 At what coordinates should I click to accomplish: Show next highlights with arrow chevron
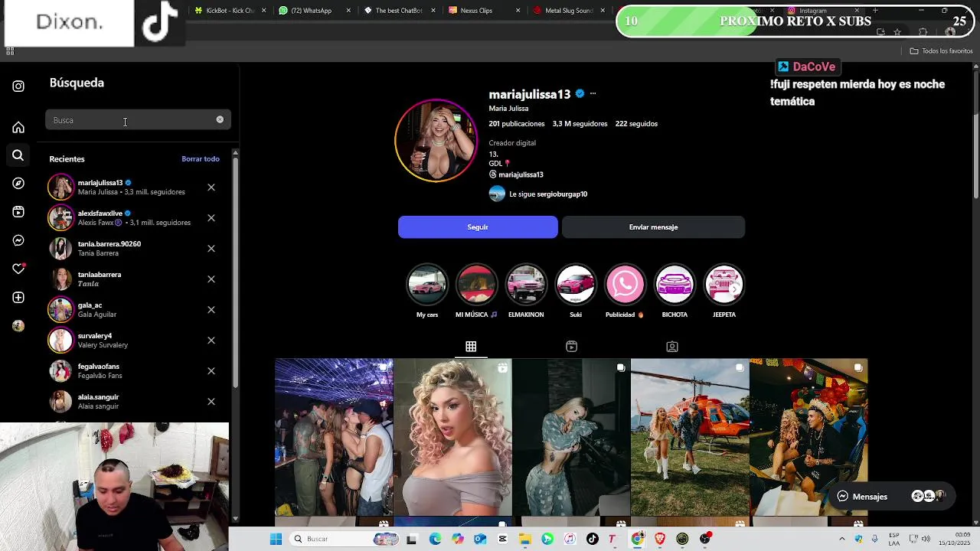tap(735, 289)
